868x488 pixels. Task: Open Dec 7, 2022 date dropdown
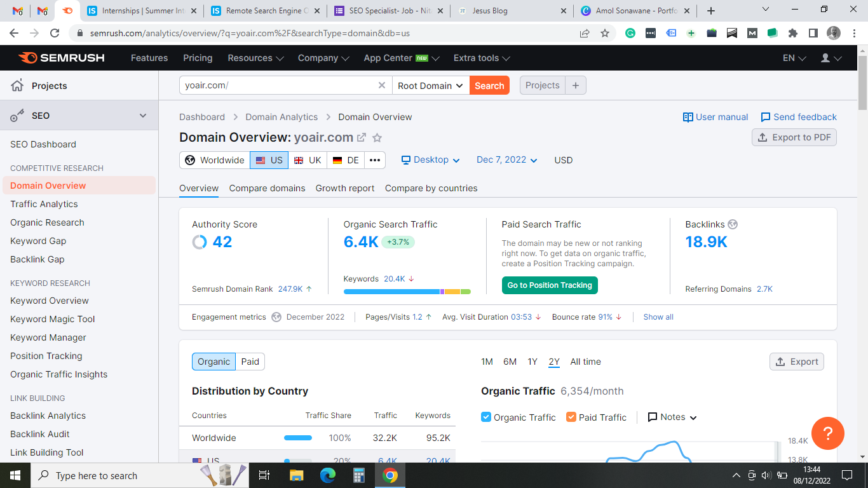(x=507, y=160)
